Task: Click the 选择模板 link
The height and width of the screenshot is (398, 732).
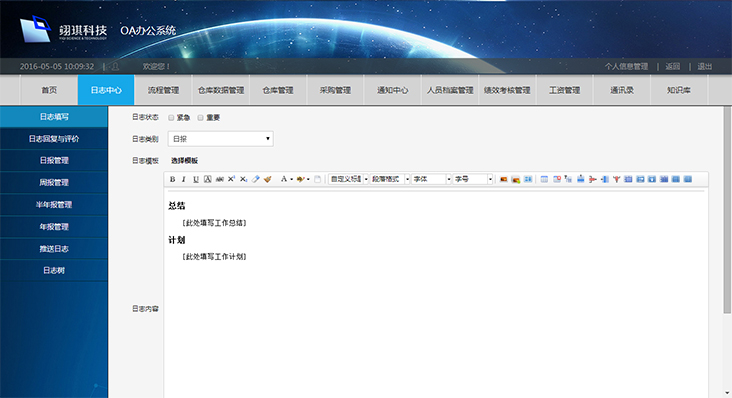Action: click(184, 161)
